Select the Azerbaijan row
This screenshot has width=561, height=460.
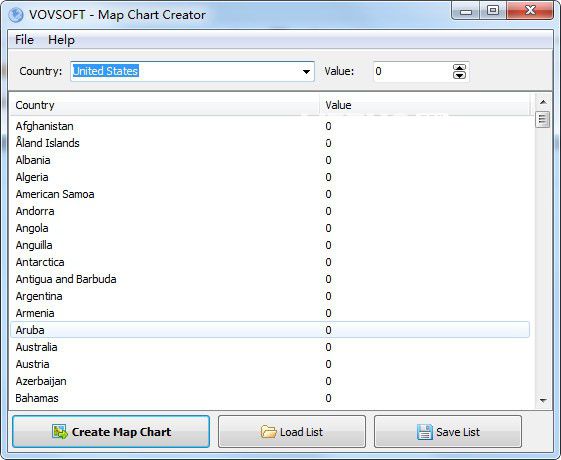(270, 381)
